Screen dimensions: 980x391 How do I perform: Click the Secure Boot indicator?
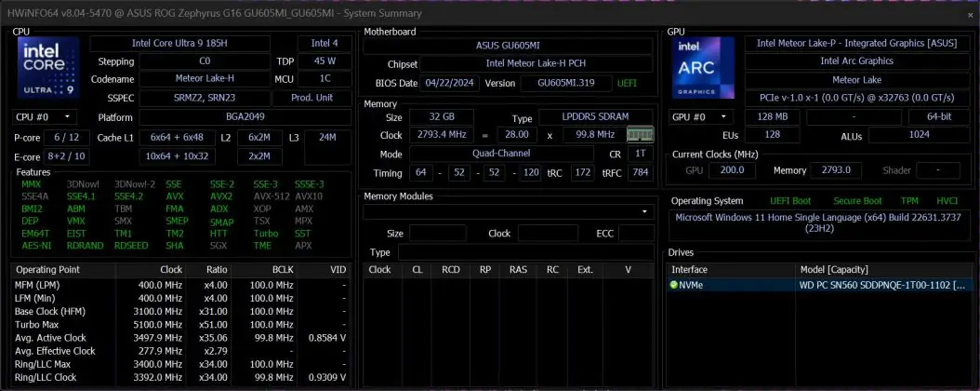pos(857,201)
